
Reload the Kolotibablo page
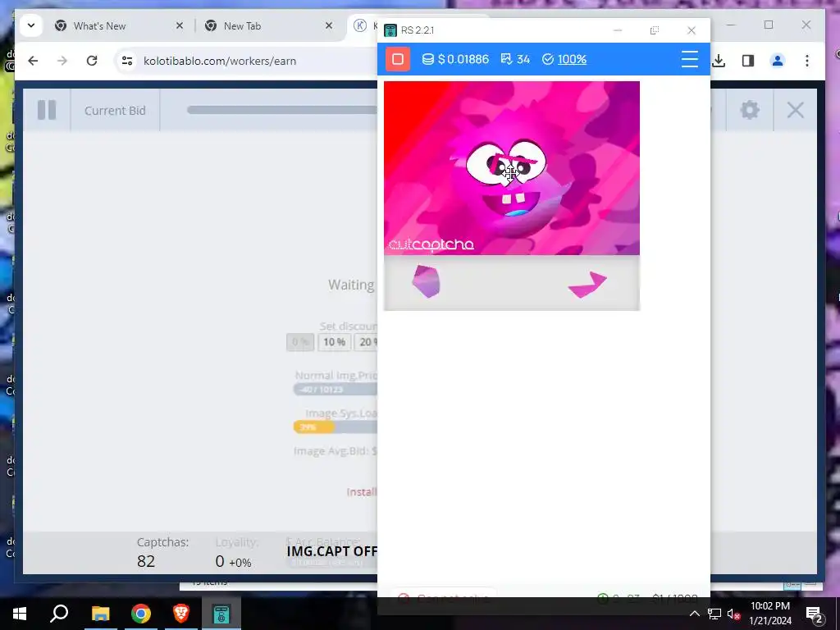point(92,61)
